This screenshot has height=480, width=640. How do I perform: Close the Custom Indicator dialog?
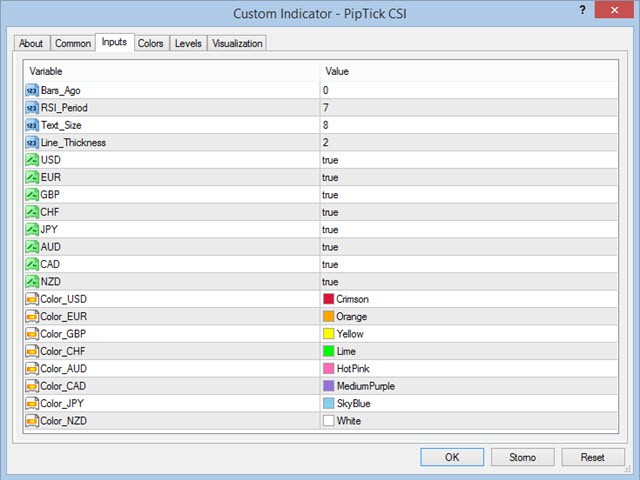point(614,10)
